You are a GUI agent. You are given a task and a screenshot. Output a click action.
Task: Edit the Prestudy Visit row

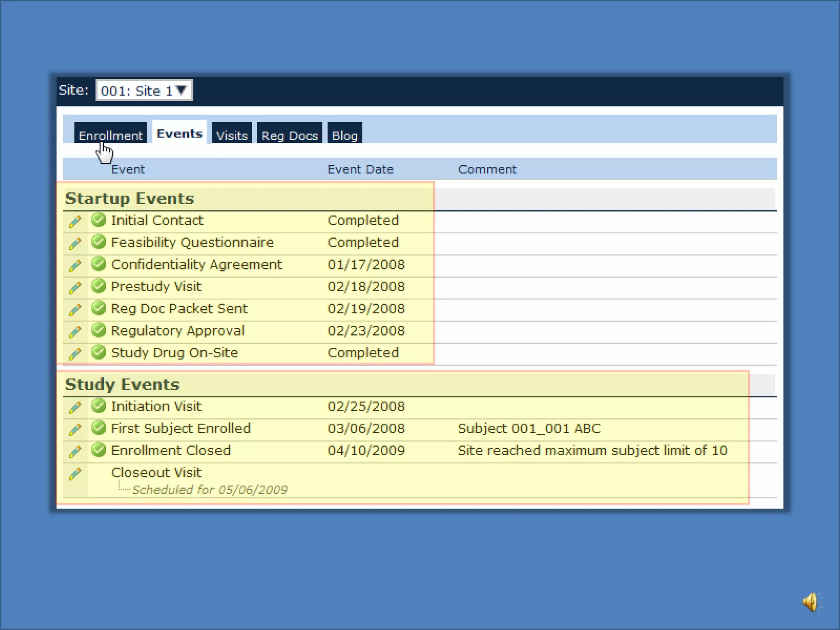pyautogui.click(x=75, y=288)
